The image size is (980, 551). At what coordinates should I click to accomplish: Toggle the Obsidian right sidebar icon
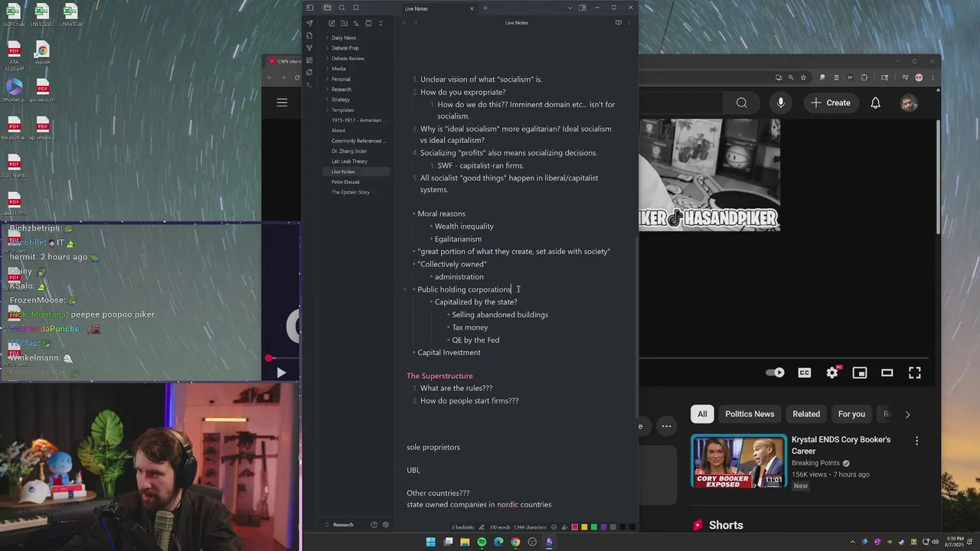[583, 8]
